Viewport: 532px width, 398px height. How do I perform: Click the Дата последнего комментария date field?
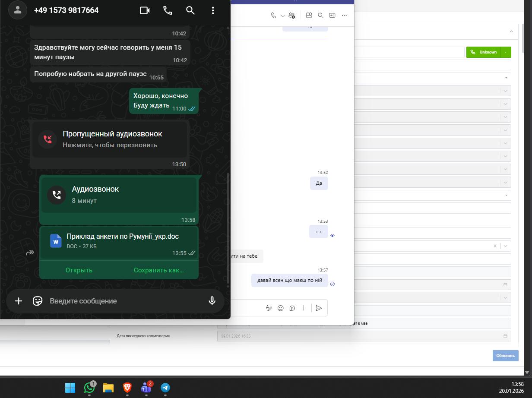pos(364,336)
